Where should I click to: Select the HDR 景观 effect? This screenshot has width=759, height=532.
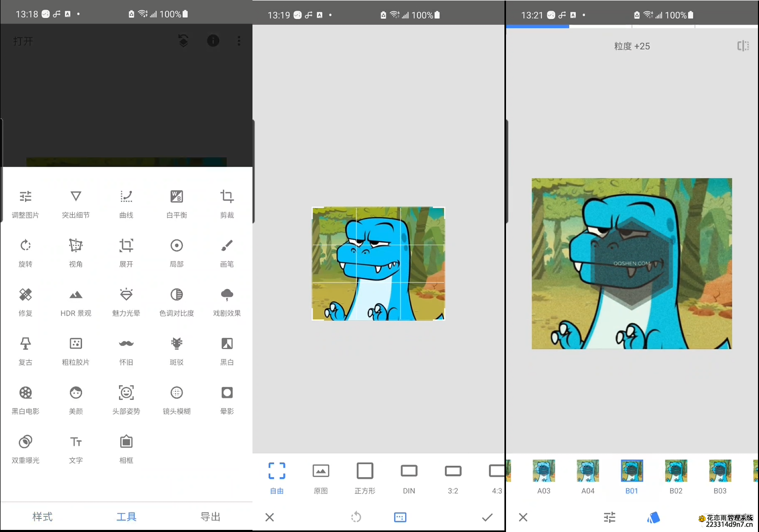(x=76, y=301)
